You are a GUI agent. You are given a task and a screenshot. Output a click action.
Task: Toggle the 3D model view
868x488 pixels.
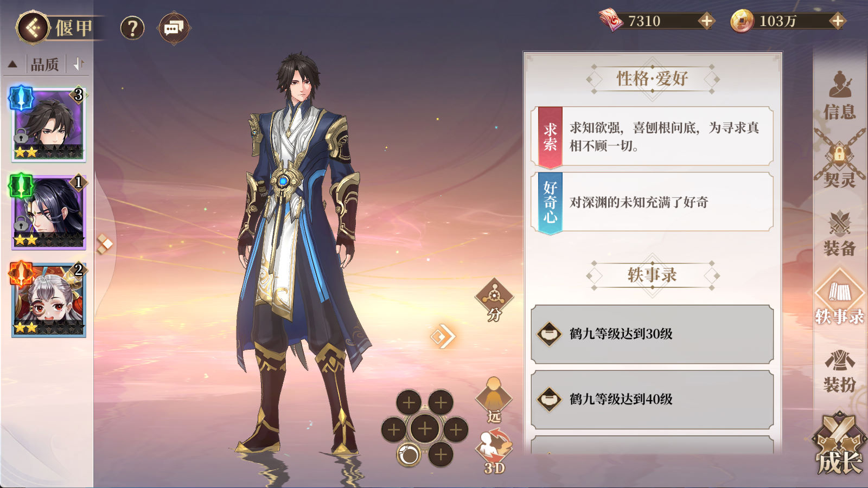[494, 451]
